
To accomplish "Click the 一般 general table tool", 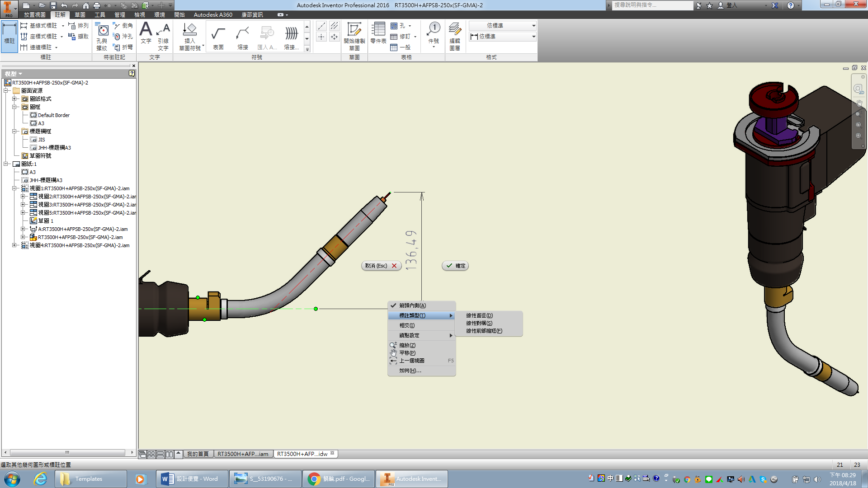I will click(401, 47).
